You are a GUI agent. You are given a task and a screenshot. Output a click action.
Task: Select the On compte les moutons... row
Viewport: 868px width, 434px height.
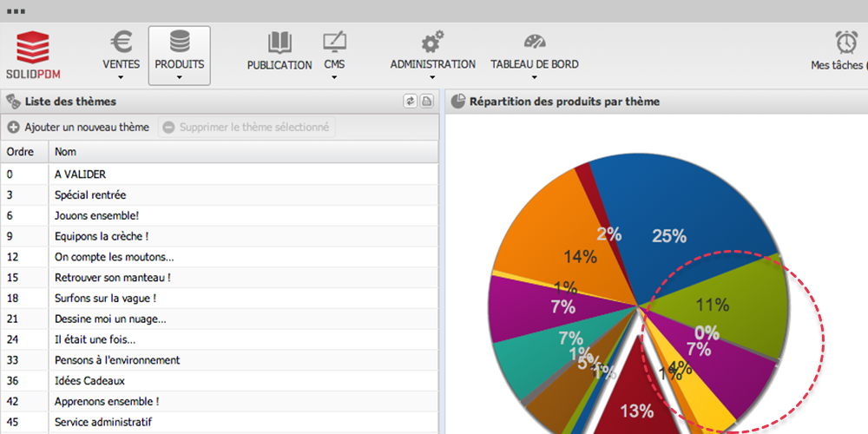[220, 257]
